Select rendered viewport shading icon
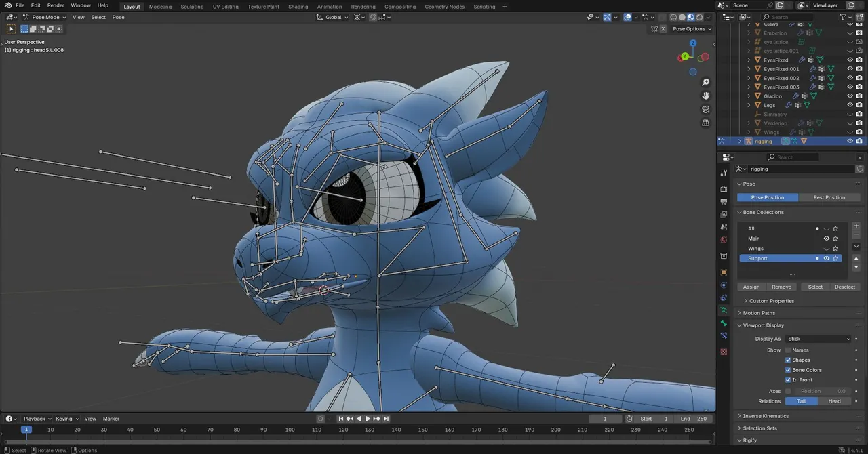 (x=699, y=17)
